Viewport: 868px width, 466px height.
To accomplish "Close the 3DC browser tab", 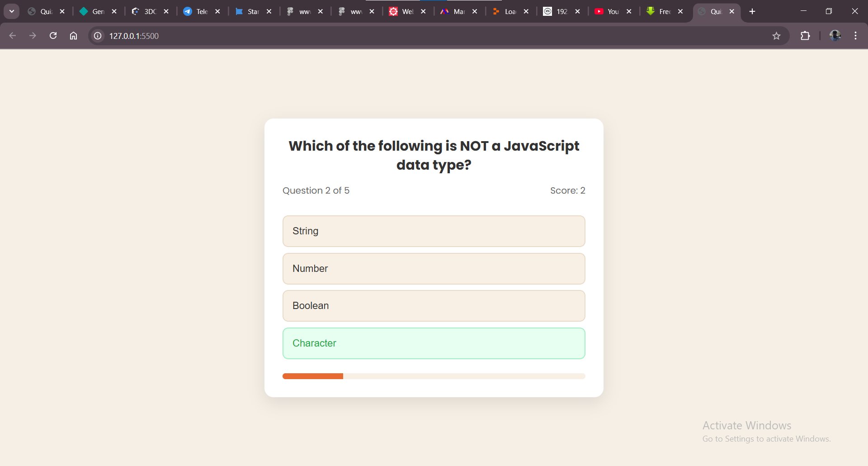I will (x=166, y=11).
